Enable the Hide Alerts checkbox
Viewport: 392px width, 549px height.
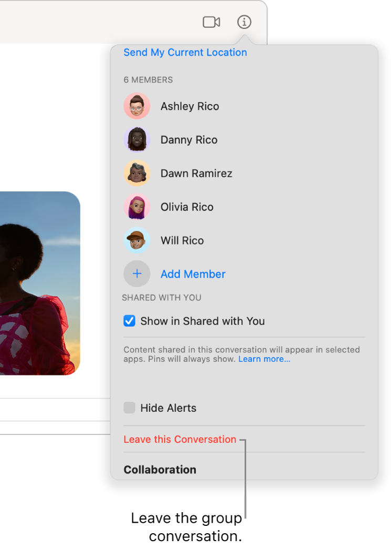pyautogui.click(x=129, y=408)
